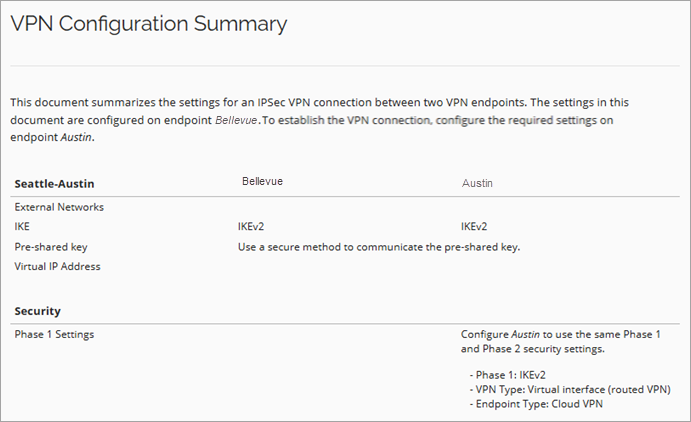691x422 pixels.
Task: Click the External Networks row label
Action: pos(59,207)
